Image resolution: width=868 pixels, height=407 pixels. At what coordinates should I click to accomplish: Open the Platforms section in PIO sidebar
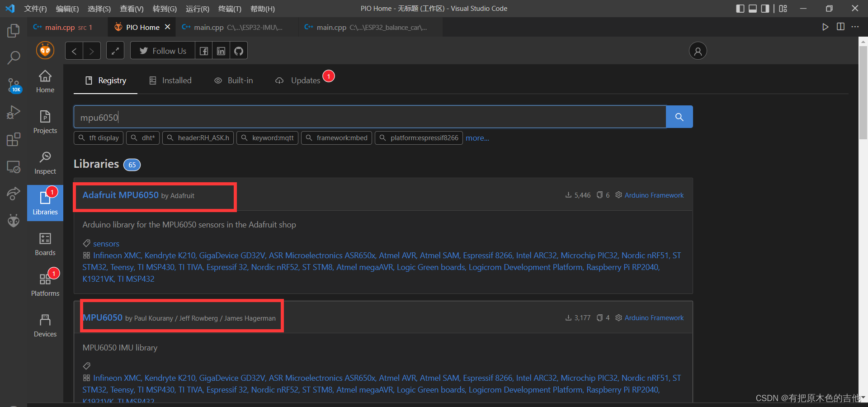point(45,285)
